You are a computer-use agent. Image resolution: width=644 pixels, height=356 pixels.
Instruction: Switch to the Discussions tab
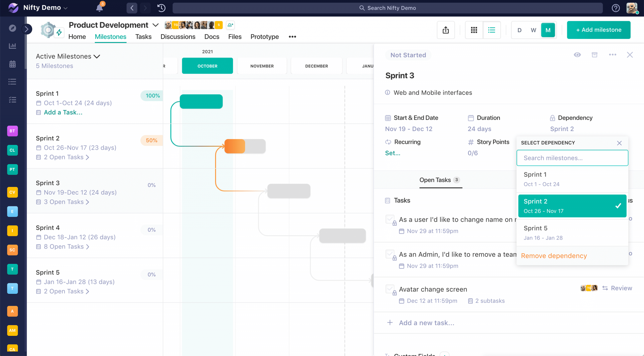point(178,36)
